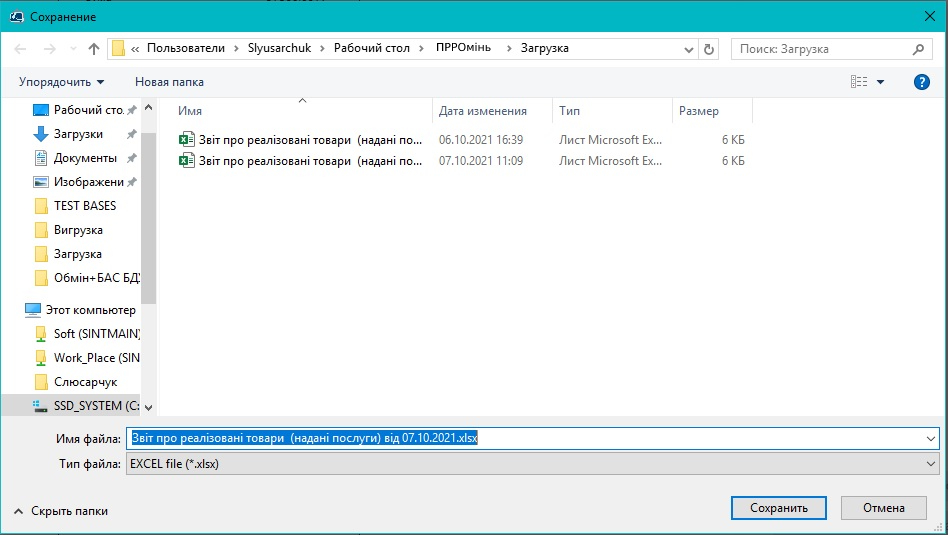Open the Упорядочить dropdown menu
948x535 pixels.
[x=61, y=82]
